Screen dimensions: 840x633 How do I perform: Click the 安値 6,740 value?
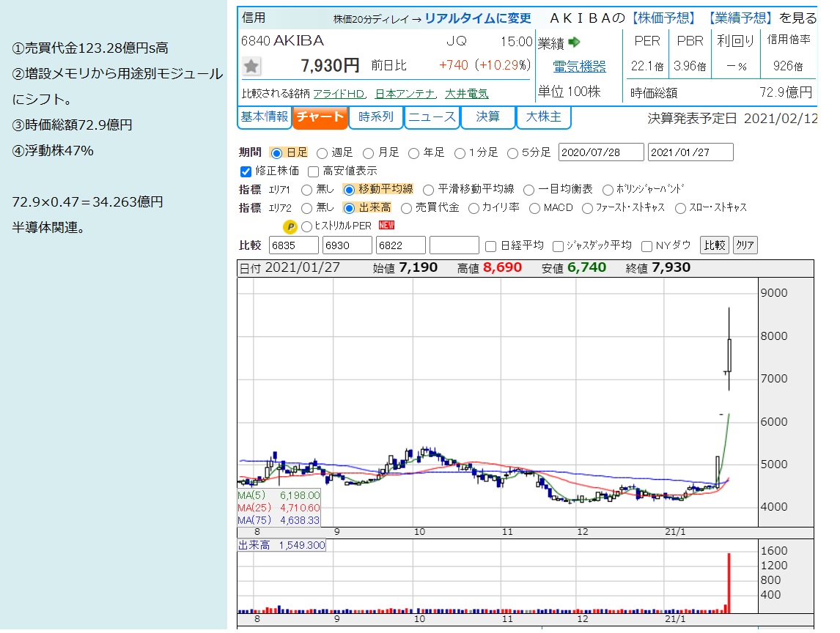point(586,267)
